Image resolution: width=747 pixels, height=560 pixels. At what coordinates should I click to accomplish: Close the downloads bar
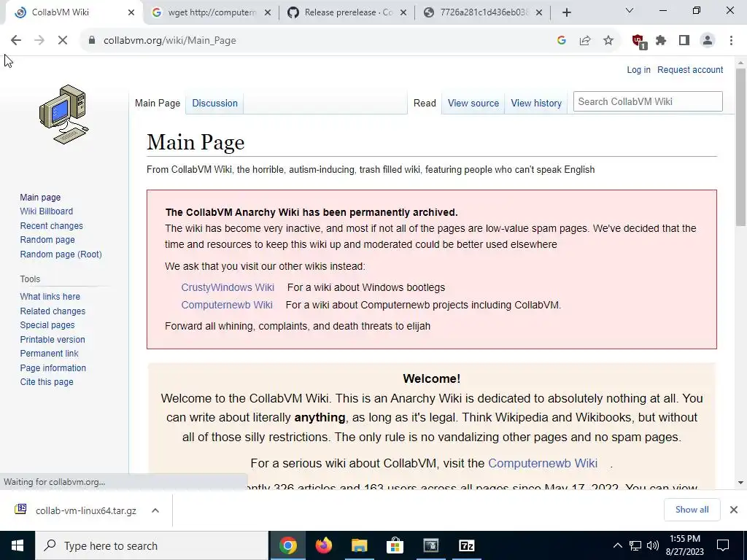click(x=734, y=510)
